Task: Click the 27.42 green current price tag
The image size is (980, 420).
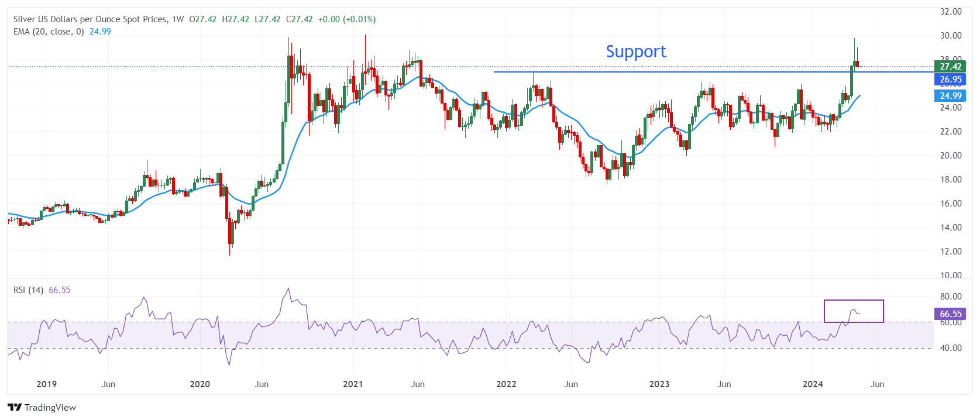Action: click(x=950, y=67)
